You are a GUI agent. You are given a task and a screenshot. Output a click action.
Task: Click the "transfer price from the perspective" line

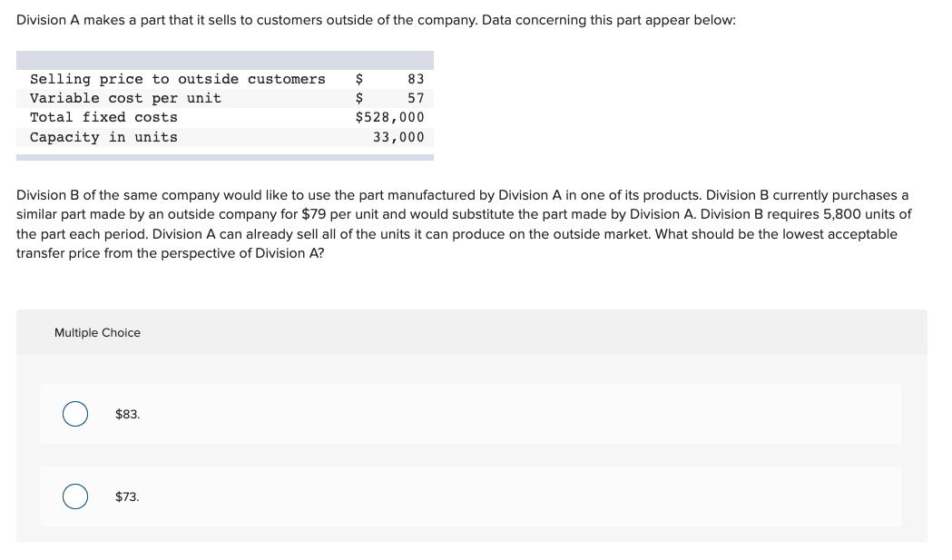(x=170, y=253)
